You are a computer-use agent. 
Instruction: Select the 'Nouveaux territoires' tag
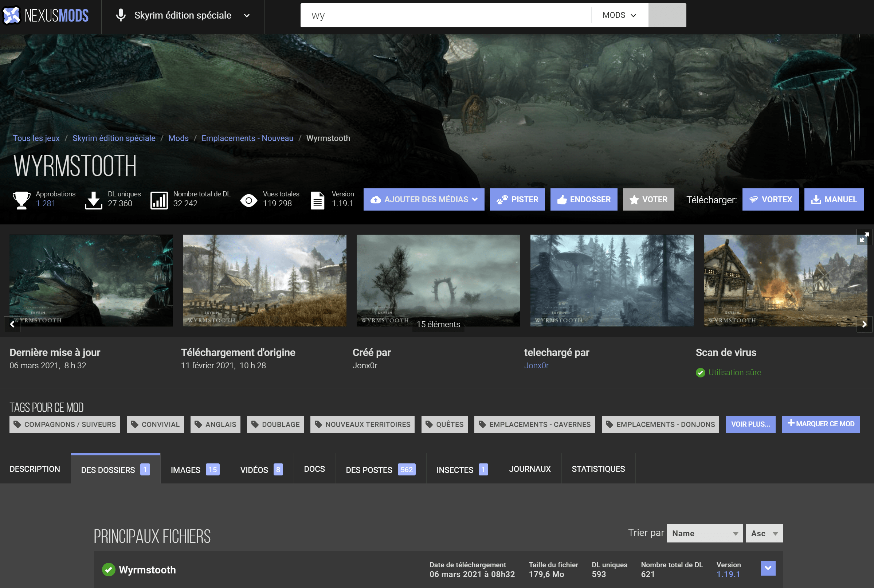(362, 424)
